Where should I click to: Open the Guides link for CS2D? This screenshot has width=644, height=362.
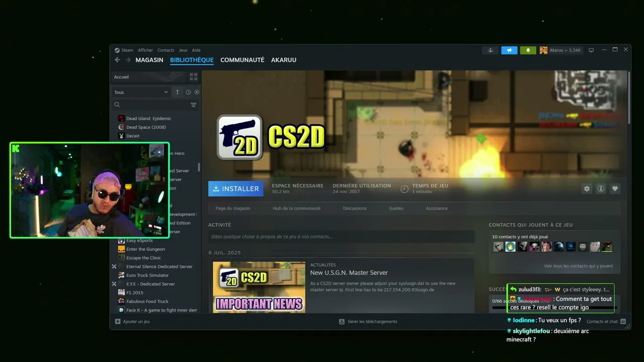[396, 208]
